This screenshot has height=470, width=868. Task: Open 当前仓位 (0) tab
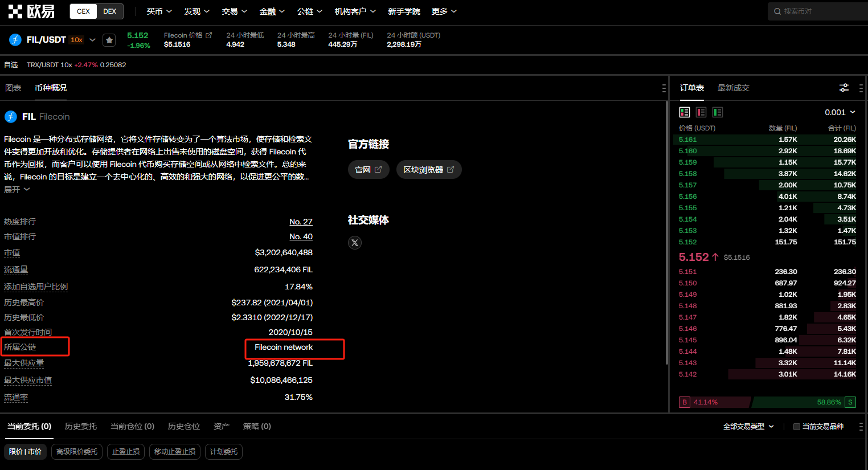point(132,426)
